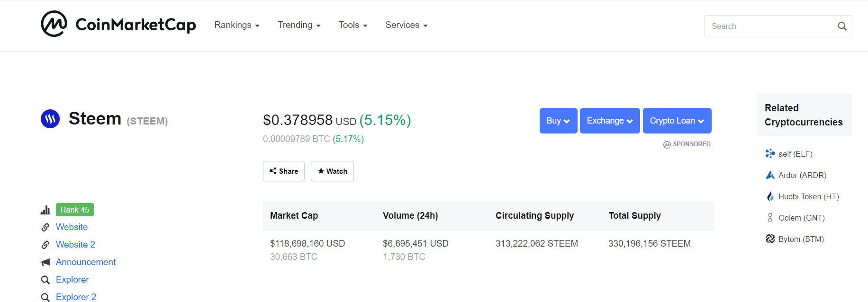The height and width of the screenshot is (302, 868).
Task: Open the Explorer link
Action: [x=72, y=280]
